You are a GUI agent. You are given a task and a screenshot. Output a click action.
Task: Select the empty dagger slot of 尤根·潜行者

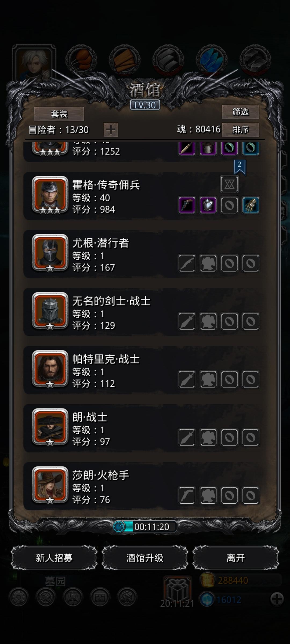click(187, 263)
